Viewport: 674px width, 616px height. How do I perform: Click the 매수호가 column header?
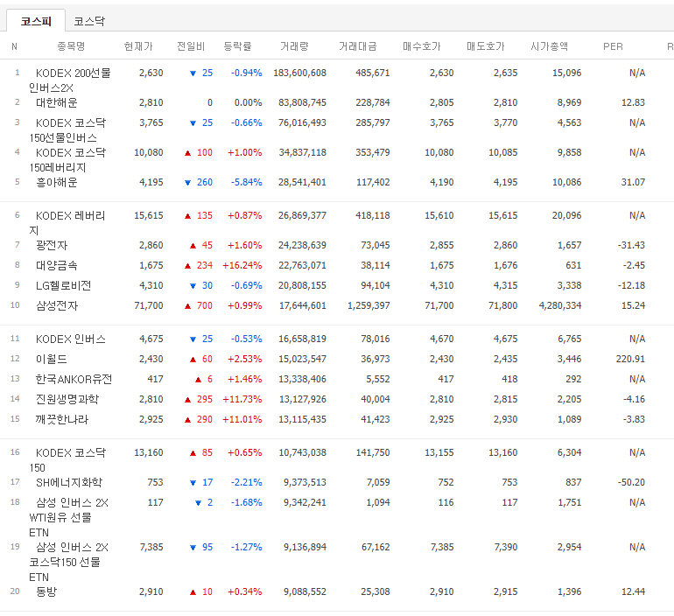point(422,46)
